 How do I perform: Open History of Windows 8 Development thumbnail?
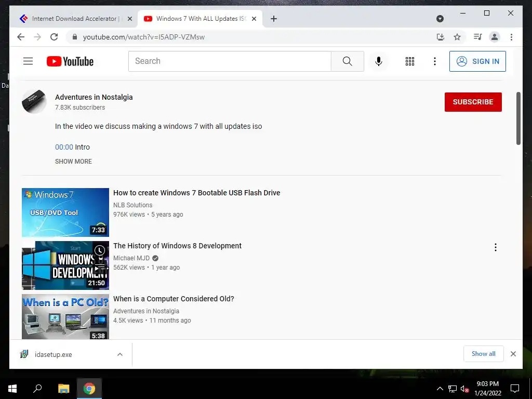click(x=65, y=265)
